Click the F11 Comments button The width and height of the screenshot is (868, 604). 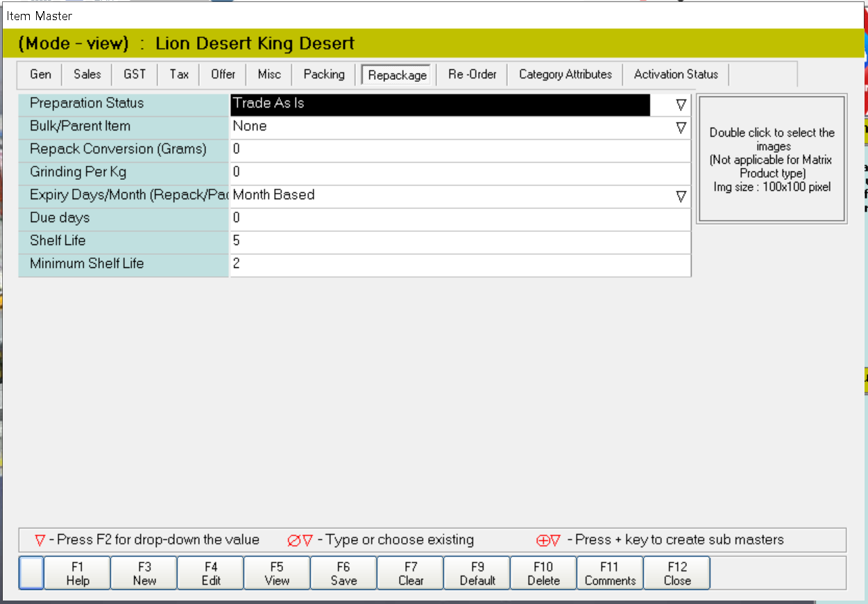(610, 573)
